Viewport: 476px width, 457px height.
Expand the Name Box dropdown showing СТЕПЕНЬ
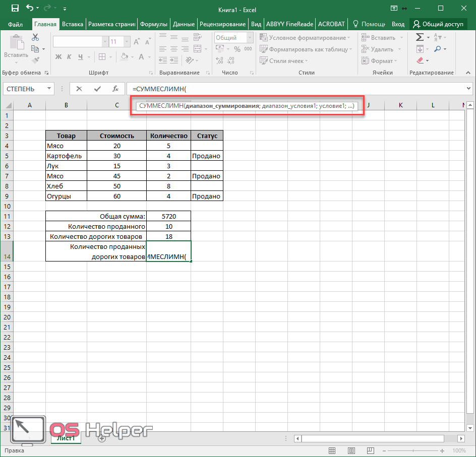[x=49, y=89]
